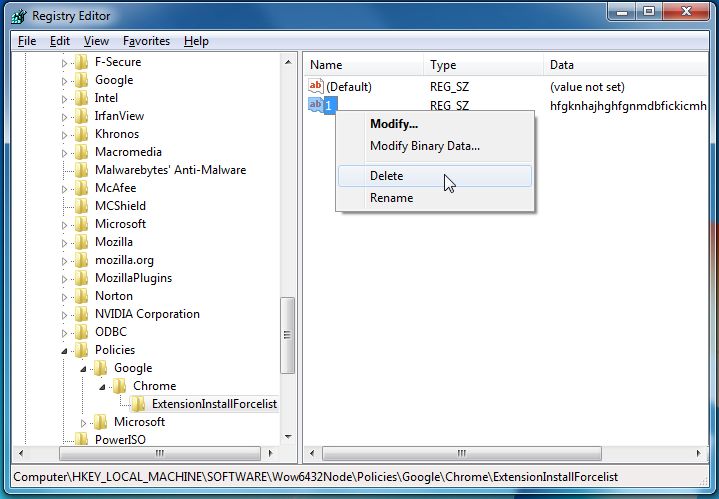This screenshot has height=499, width=719.
Task: Select the Chrome folder icon in tree
Action: (119, 386)
